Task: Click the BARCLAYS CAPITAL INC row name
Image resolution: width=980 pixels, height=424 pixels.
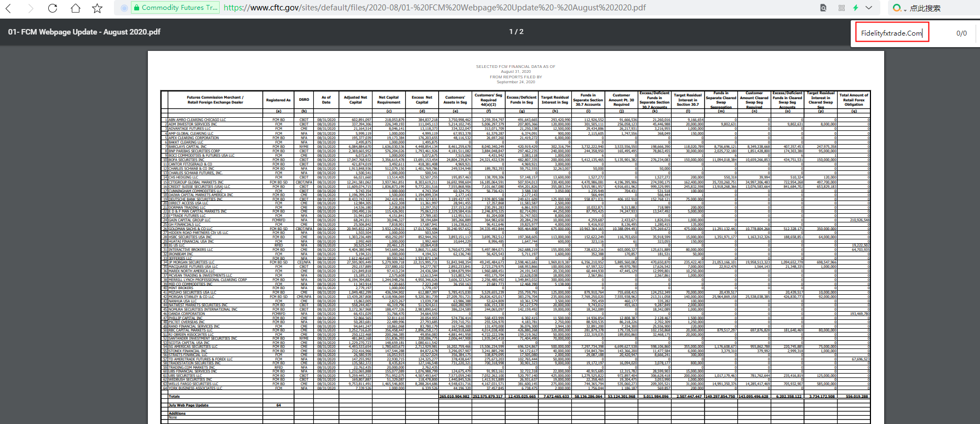Action: tap(188, 147)
